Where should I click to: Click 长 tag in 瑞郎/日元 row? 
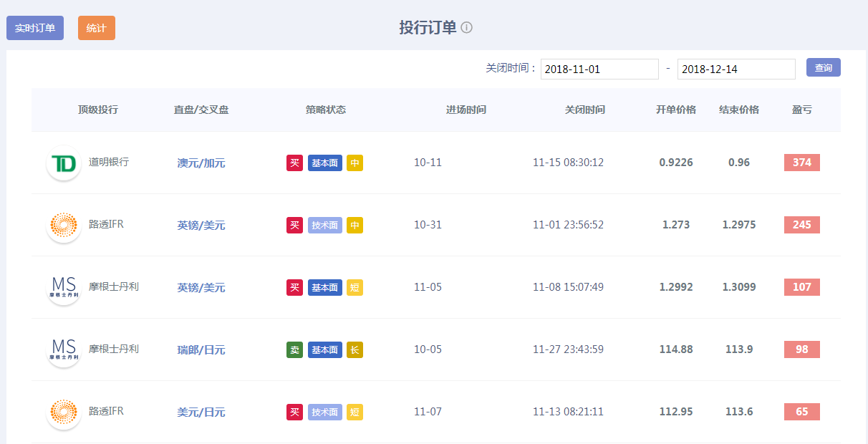coord(355,349)
